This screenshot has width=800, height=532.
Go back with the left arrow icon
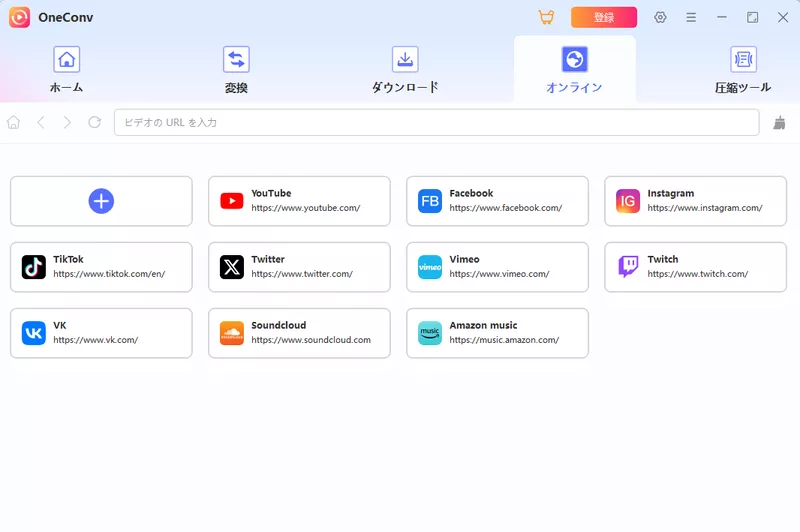click(x=41, y=122)
